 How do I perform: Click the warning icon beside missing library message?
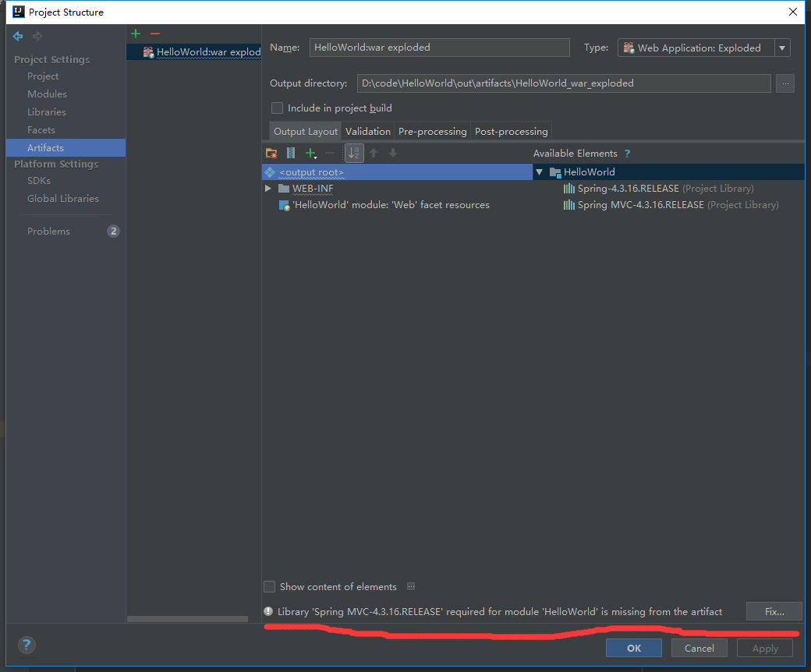[x=268, y=611]
